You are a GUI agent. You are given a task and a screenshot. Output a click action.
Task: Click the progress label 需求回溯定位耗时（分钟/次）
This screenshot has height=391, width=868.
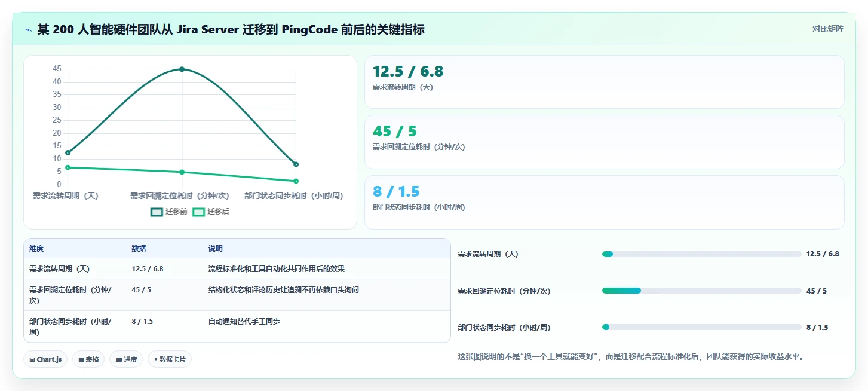point(504,291)
